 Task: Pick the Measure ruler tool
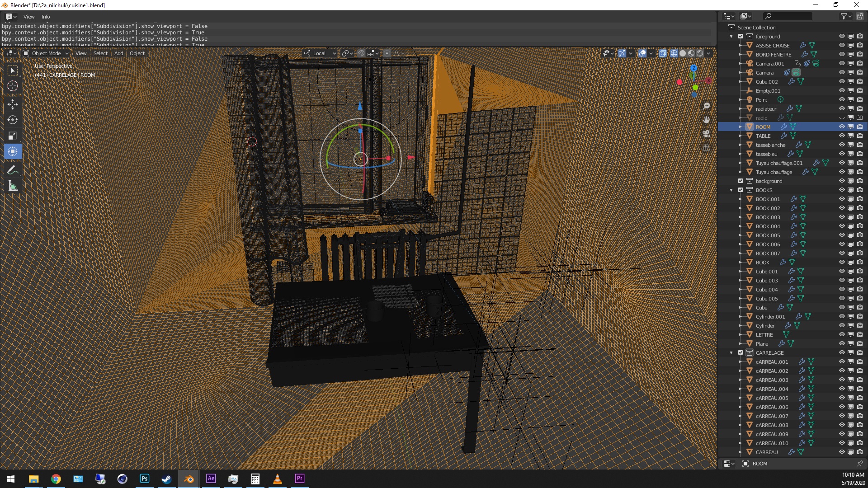tap(13, 186)
